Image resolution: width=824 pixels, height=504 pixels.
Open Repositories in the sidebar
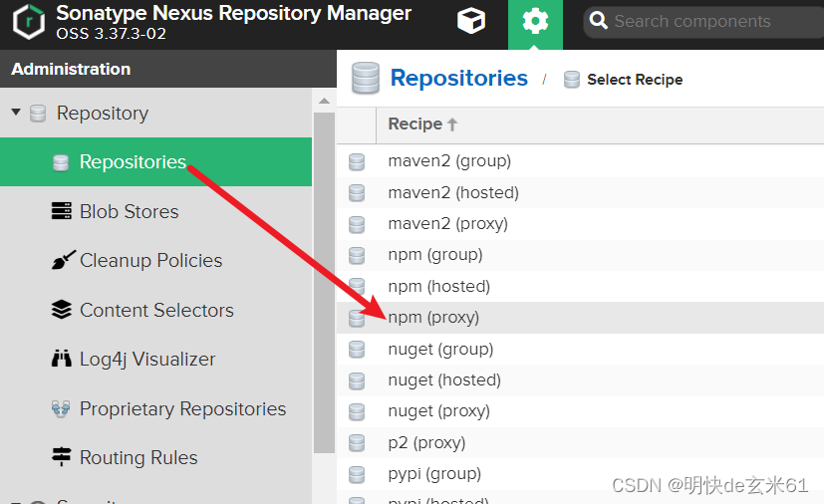pos(155,162)
